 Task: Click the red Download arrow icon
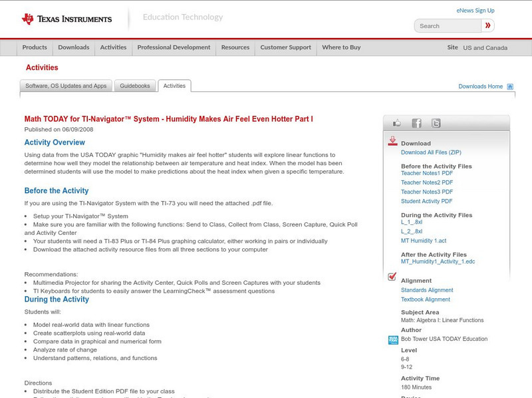point(392,141)
